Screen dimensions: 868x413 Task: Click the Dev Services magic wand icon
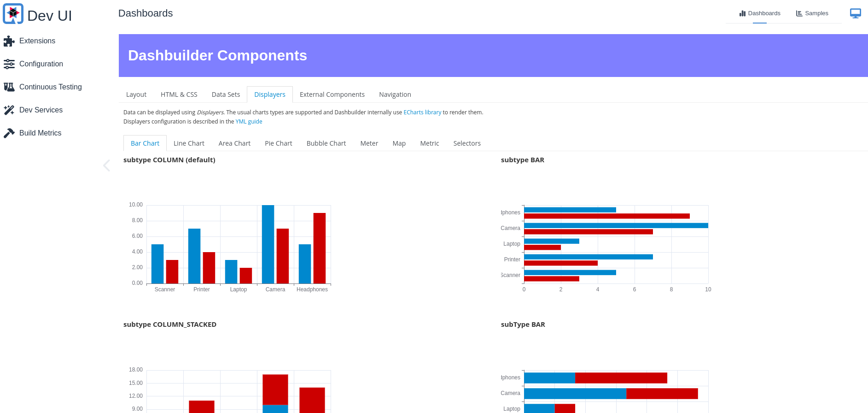pyautogui.click(x=9, y=110)
